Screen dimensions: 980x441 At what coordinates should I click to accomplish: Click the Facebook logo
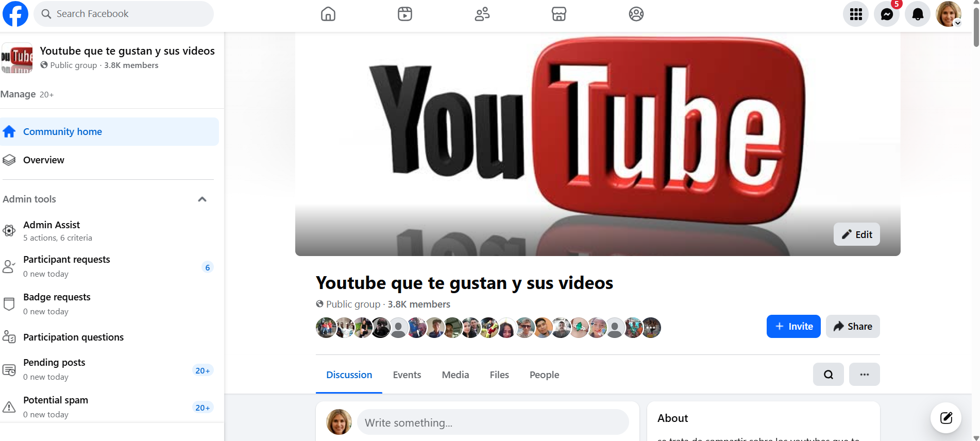pyautogui.click(x=15, y=14)
